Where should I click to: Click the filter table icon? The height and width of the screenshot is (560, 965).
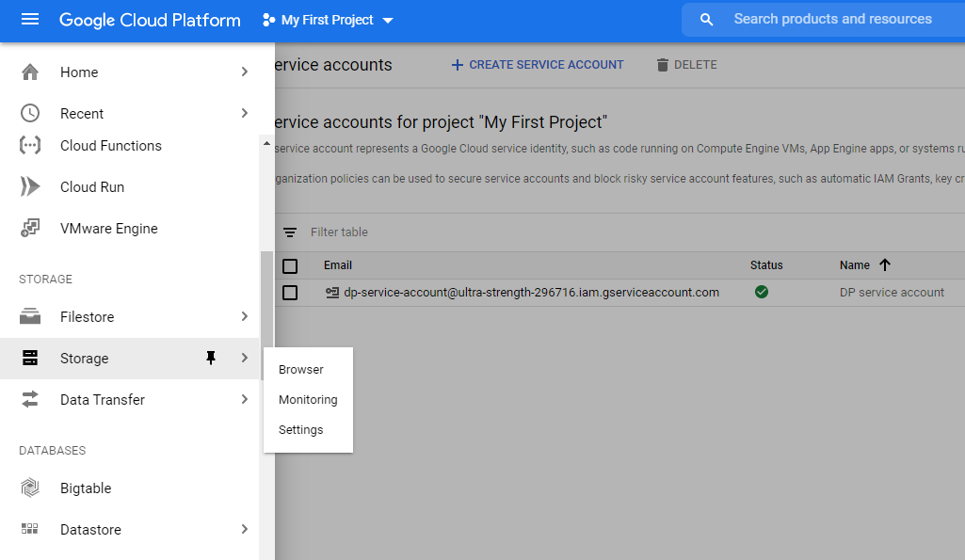pos(290,232)
